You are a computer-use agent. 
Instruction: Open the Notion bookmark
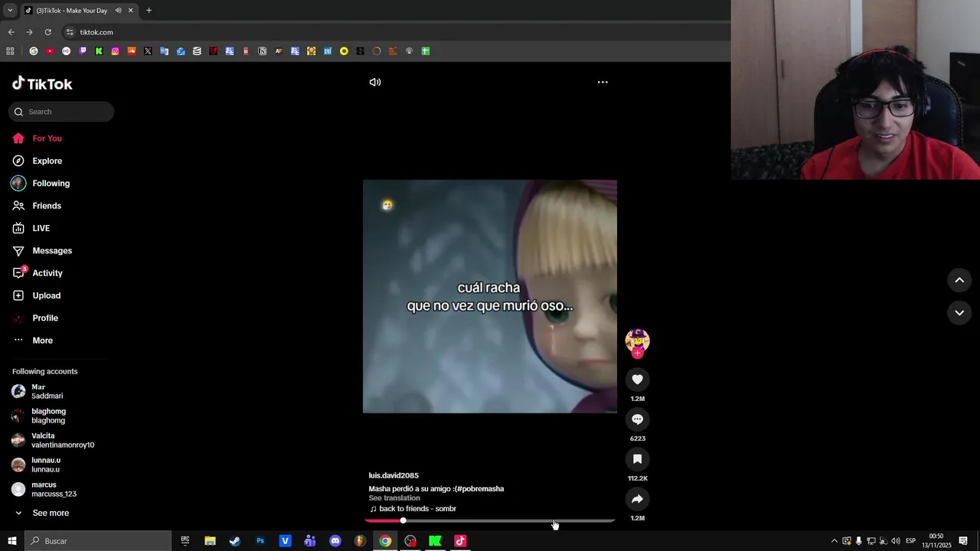[263, 51]
